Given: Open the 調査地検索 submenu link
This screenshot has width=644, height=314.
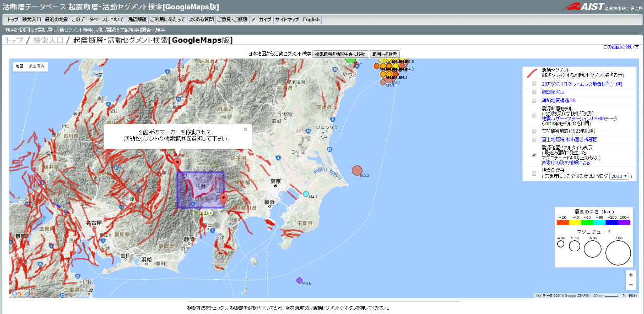Looking at the screenshot, I should (153, 30).
